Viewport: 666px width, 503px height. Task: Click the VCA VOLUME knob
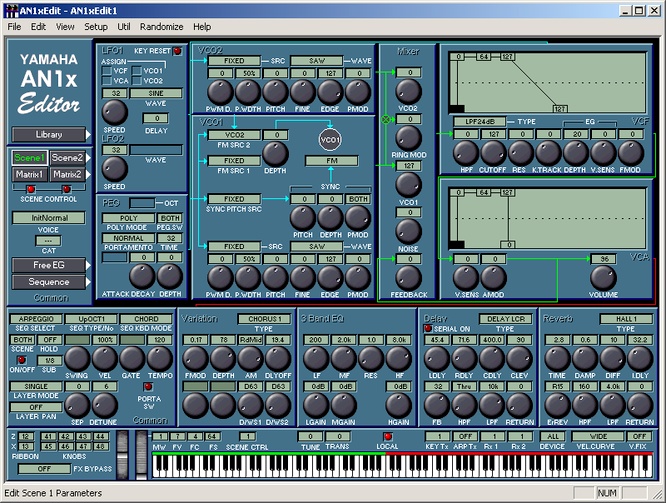pos(603,278)
